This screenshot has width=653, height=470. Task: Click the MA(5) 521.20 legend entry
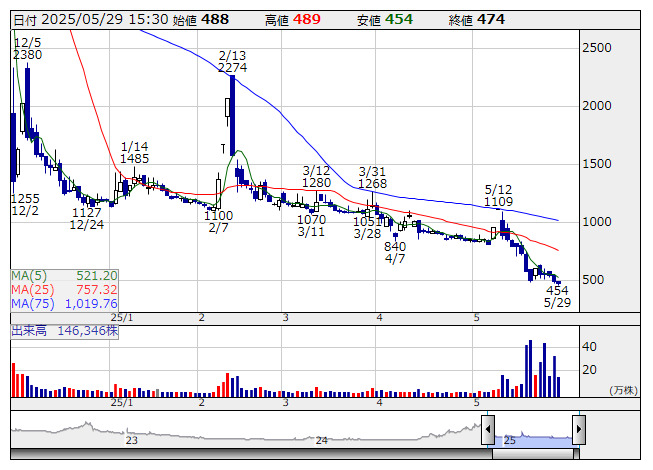(65, 276)
